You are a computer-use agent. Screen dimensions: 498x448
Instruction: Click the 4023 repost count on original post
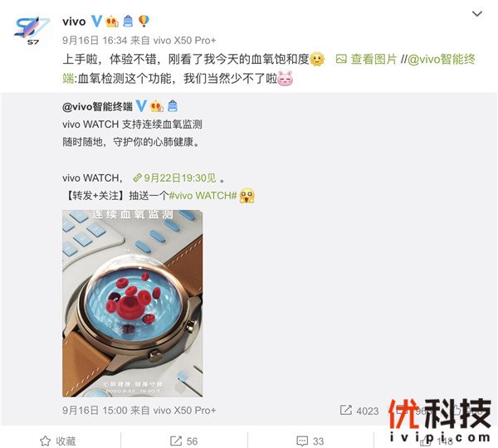[359, 411]
